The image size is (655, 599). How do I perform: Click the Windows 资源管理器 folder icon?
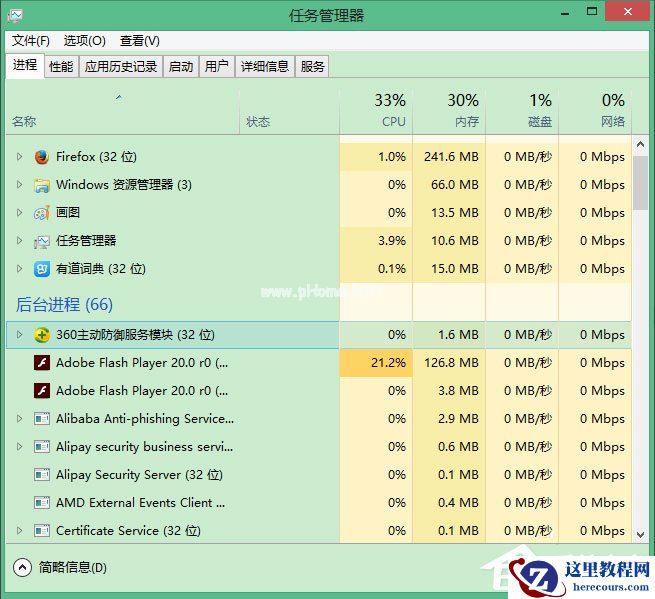[42, 185]
